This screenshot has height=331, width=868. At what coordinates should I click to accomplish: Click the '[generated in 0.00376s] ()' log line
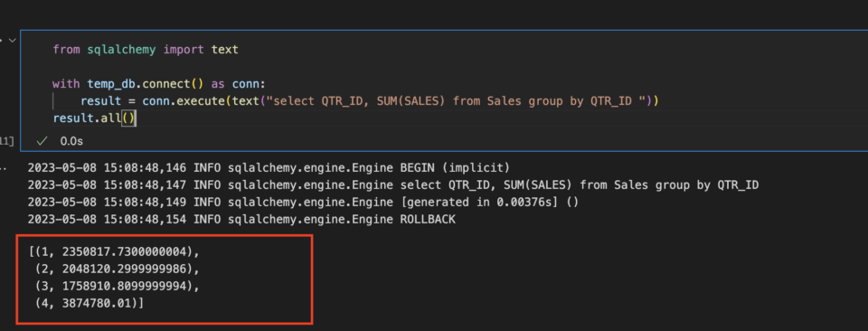303,202
